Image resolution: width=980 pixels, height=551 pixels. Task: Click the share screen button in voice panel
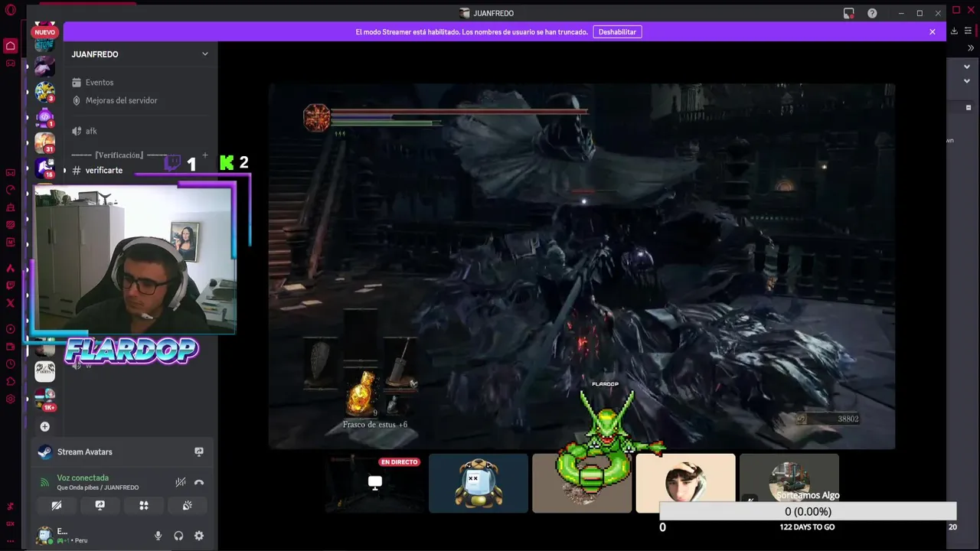(100, 505)
